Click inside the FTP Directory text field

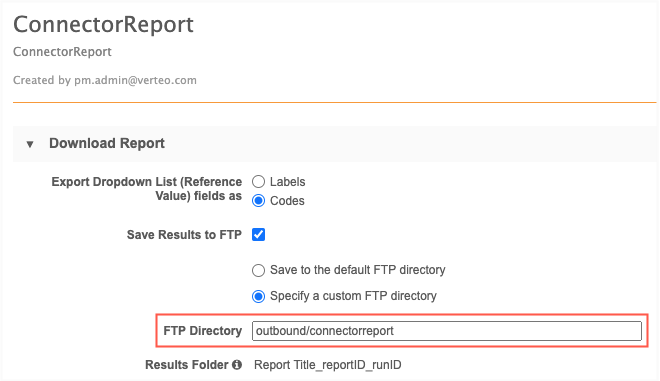pos(447,331)
